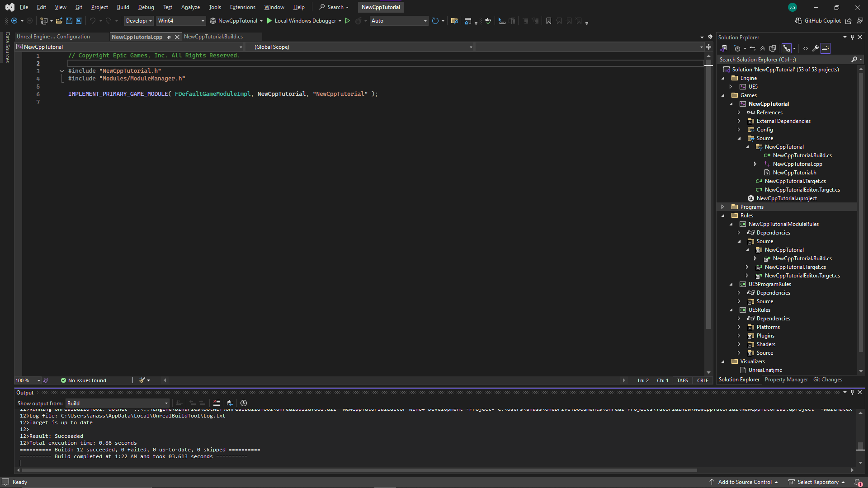
Task: Click the Navigate Backward arrow icon
Action: point(14,21)
